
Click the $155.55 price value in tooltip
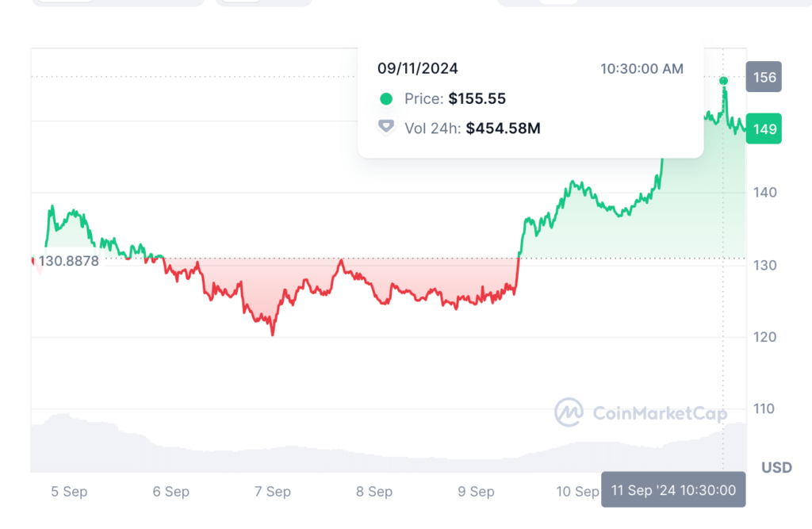477,99
